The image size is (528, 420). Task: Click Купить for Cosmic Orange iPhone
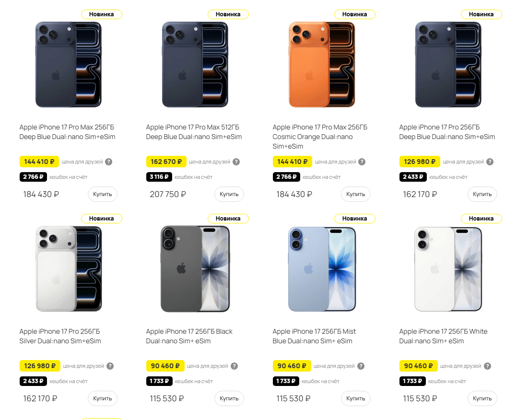355,194
